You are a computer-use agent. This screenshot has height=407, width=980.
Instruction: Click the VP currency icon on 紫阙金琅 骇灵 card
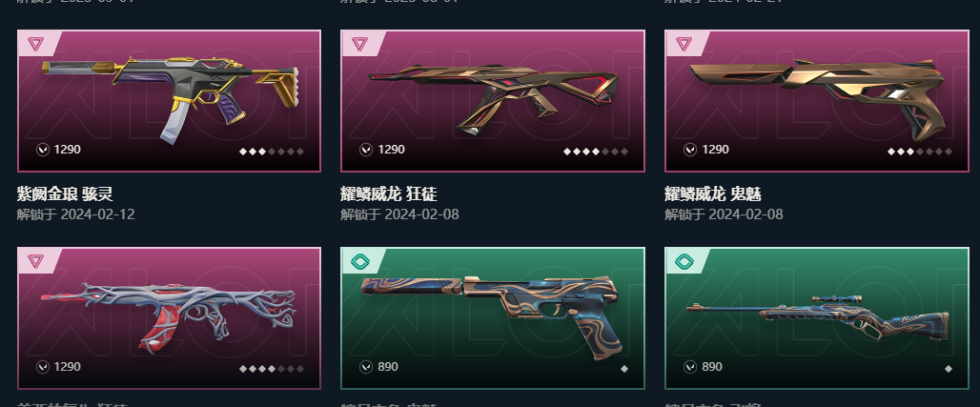pyautogui.click(x=43, y=150)
